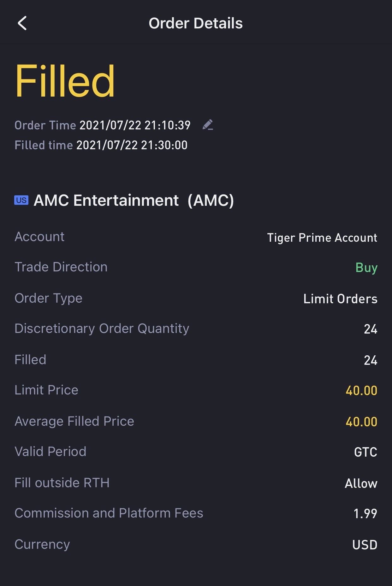Open AMC Entertainment (AMC) stock name
Viewport: 392px width, 586px height.
(x=134, y=200)
